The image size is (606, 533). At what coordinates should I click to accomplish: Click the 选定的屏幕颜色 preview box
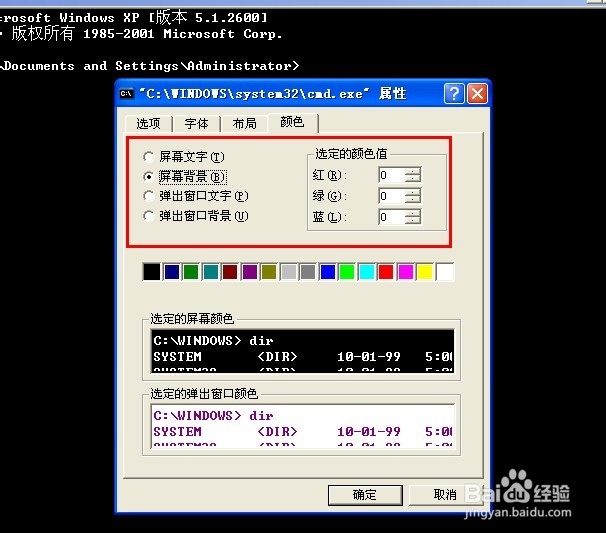[303, 351]
